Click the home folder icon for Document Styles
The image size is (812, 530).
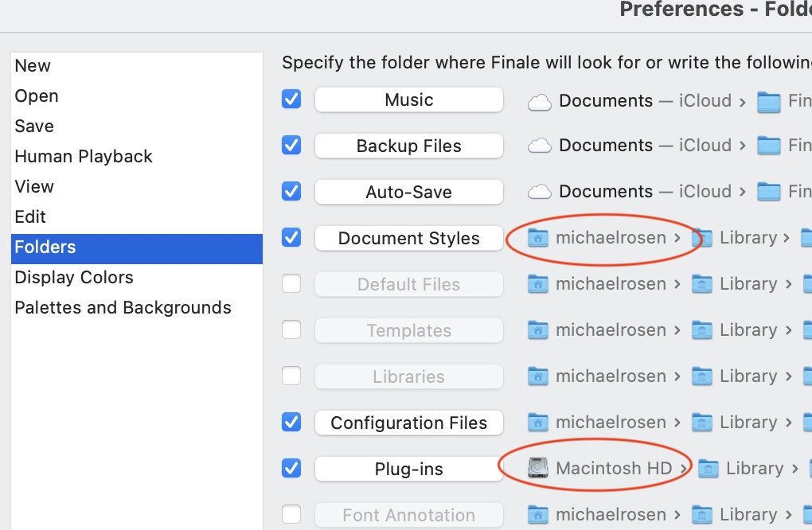(x=539, y=238)
